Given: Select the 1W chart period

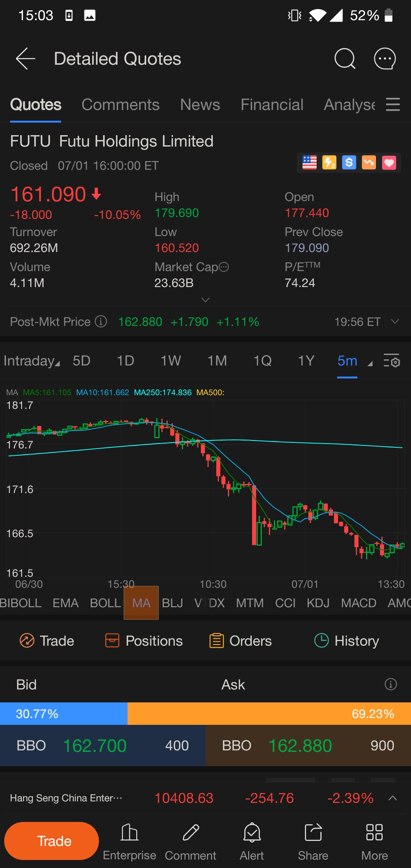Looking at the screenshot, I should click(x=171, y=361).
